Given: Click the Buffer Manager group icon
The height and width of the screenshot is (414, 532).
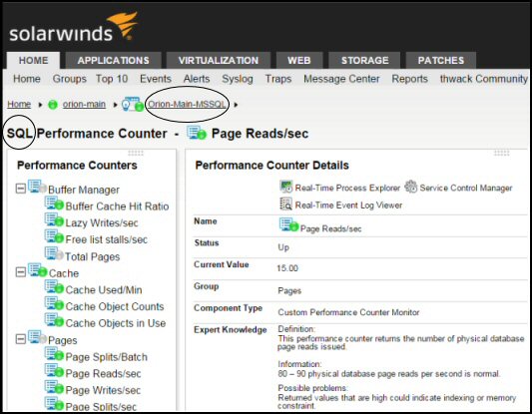Looking at the screenshot, I should [x=37, y=187].
